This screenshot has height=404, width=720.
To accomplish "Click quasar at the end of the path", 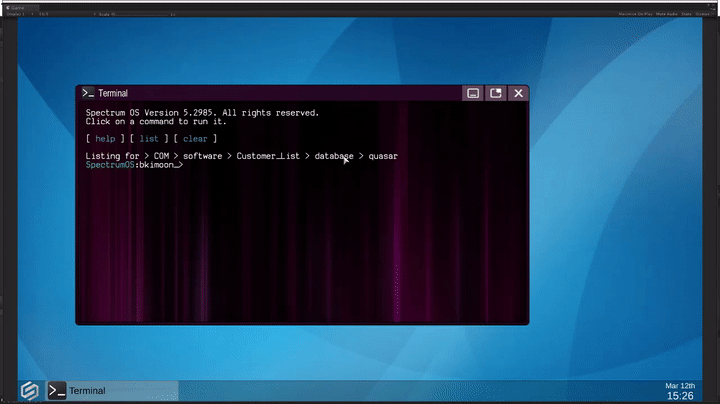I will (x=383, y=156).
